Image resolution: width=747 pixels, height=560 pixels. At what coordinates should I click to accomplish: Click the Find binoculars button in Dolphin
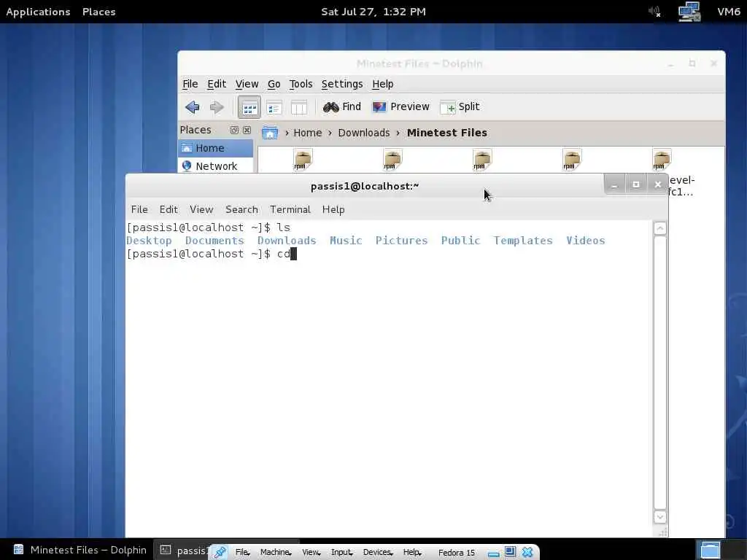[342, 106]
